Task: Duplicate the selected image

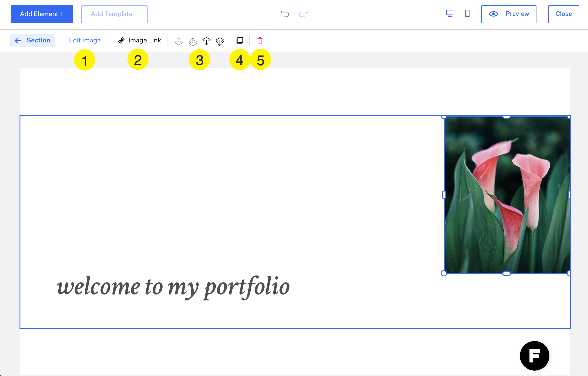Action: (240, 41)
